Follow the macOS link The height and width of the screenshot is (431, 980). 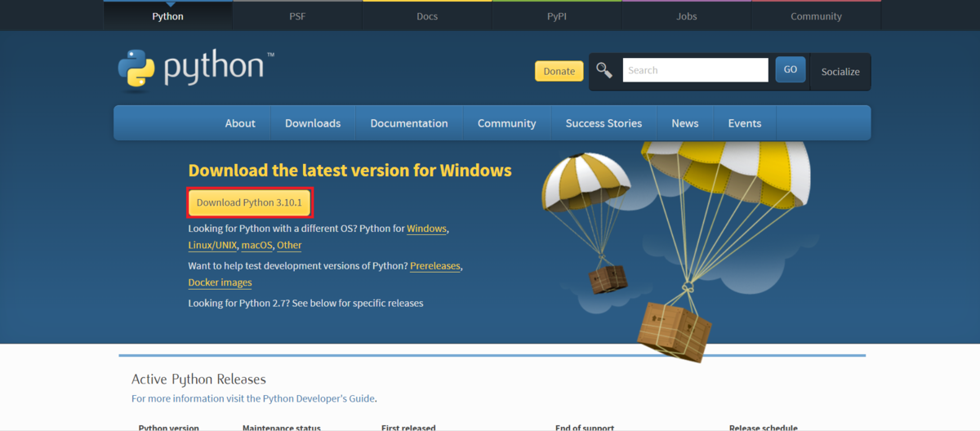[x=256, y=245]
